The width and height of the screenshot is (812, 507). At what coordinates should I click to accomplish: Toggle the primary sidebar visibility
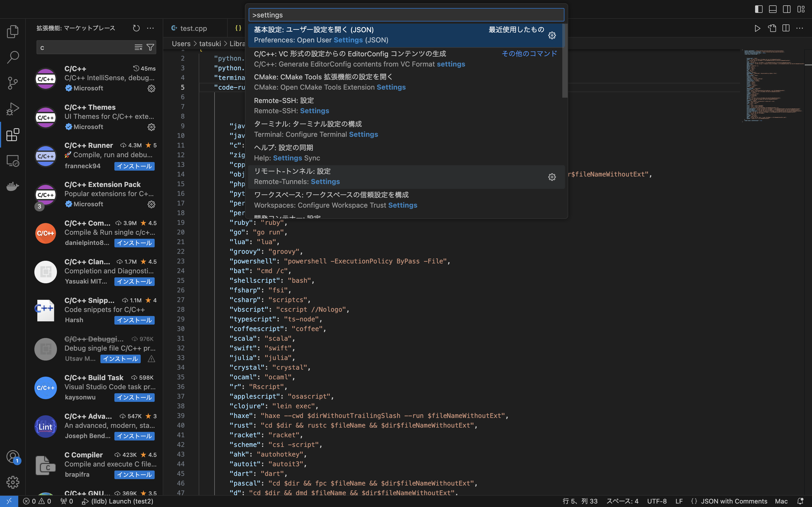759,9
